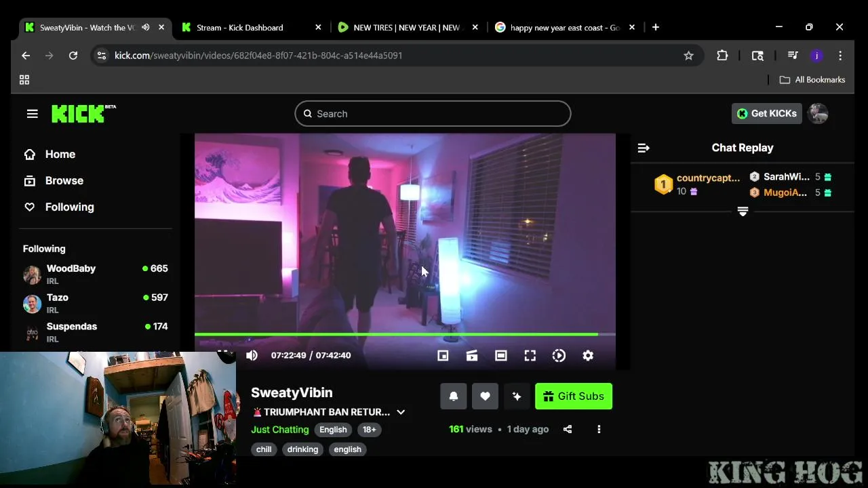Viewport: 868px width, 488px height.
Task: Open SweatyVibin channel name
Action: [x=292, y=392]
